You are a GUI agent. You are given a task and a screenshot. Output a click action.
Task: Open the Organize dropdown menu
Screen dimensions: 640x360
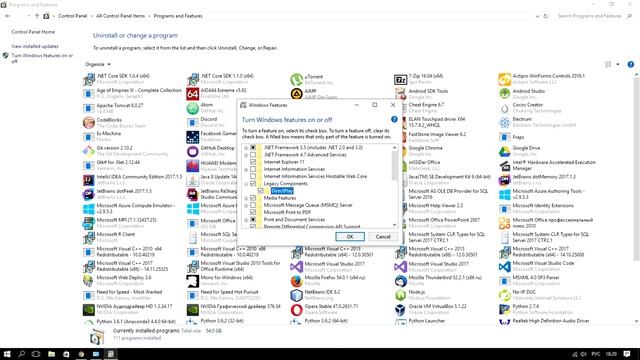(98, 64)
